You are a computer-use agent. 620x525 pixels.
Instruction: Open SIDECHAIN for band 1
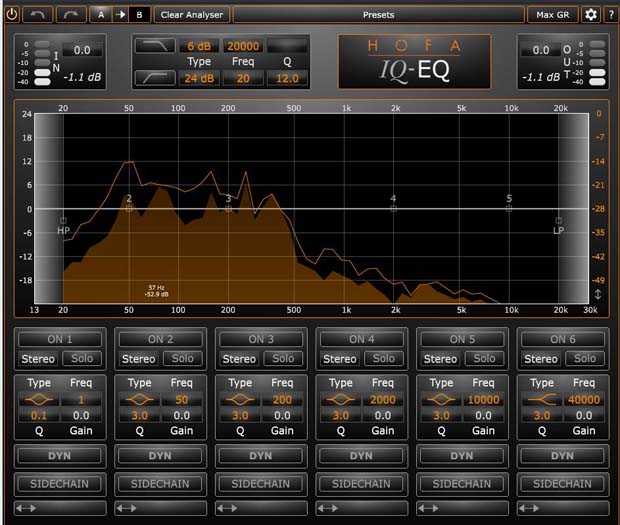tap(60, 484)
